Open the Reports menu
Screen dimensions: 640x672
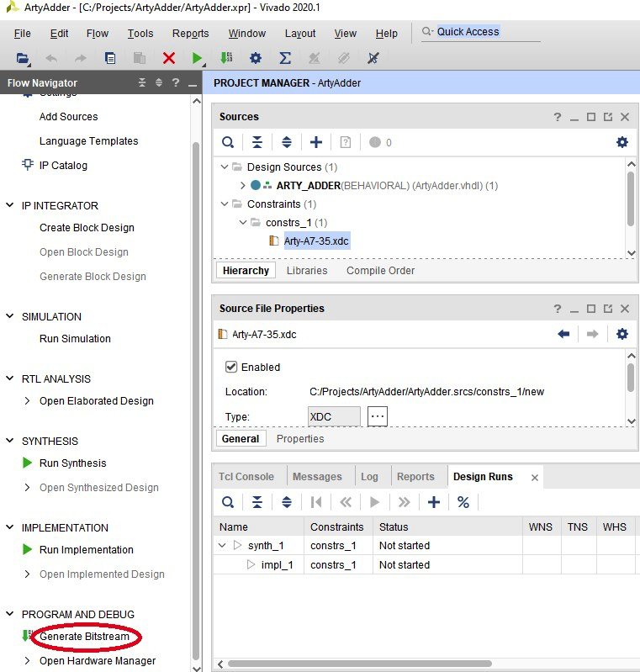[190, 34]
